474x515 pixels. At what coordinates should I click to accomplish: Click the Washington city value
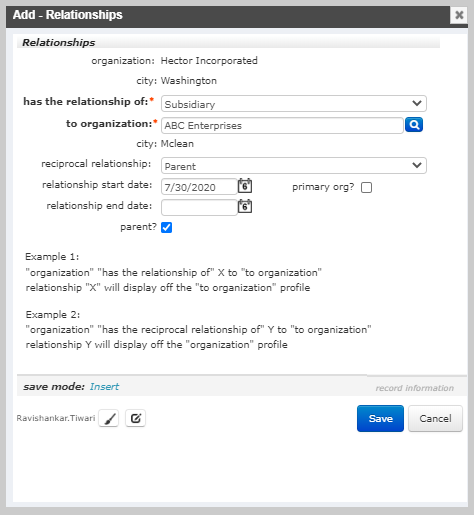point(189,81)
